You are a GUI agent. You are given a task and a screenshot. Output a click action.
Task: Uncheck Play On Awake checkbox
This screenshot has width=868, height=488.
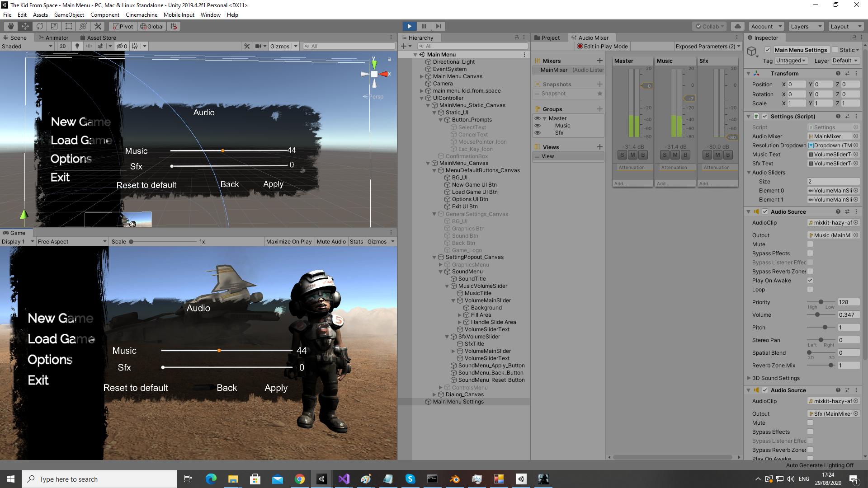pyautogui.click(x=810, y=281)
